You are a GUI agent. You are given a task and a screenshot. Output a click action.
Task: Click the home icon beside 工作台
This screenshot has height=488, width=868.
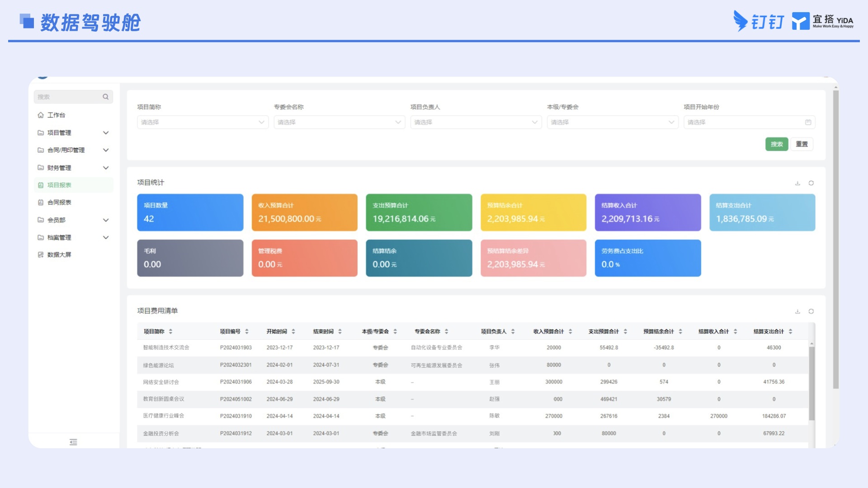[x=41, y=115]
